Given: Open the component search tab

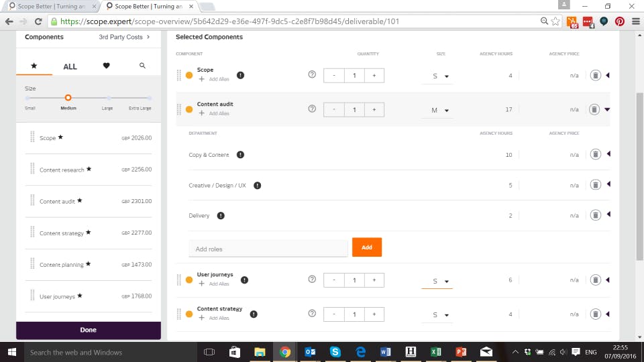Looking at the screenshot, I should (142, 66).
